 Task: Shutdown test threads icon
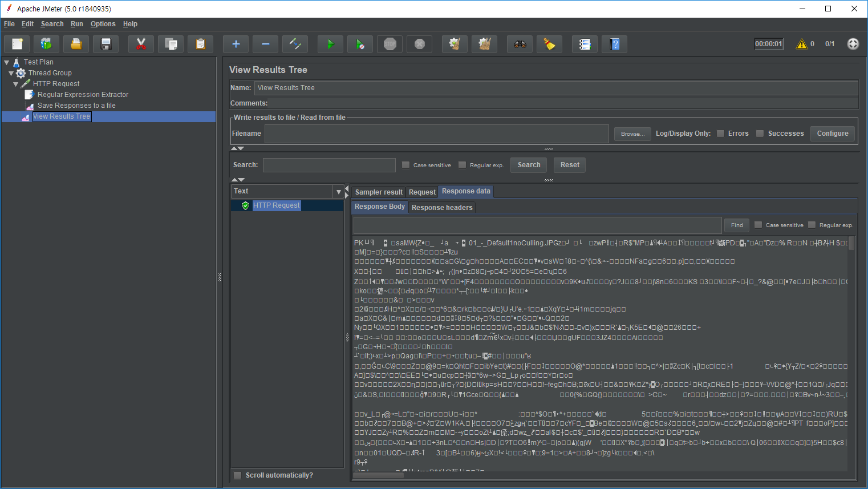(x=420, y=44)
